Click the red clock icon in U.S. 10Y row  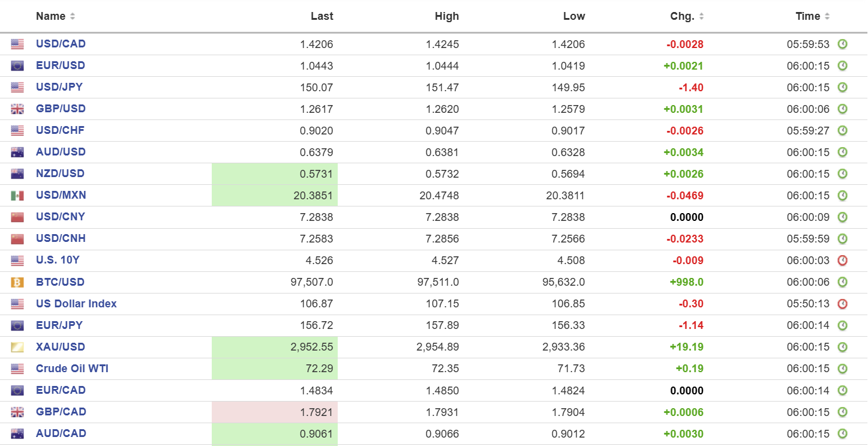842,261
